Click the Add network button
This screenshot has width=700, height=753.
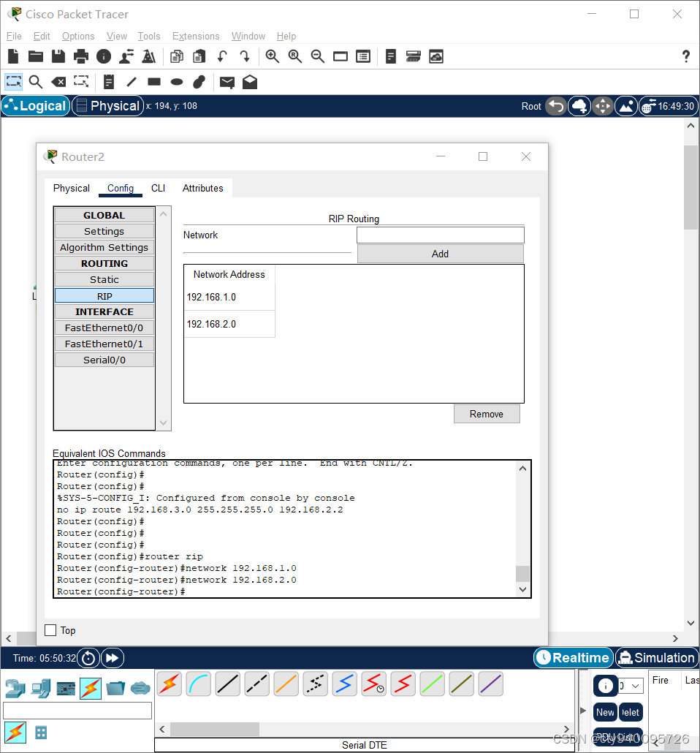tap(441, 254)
